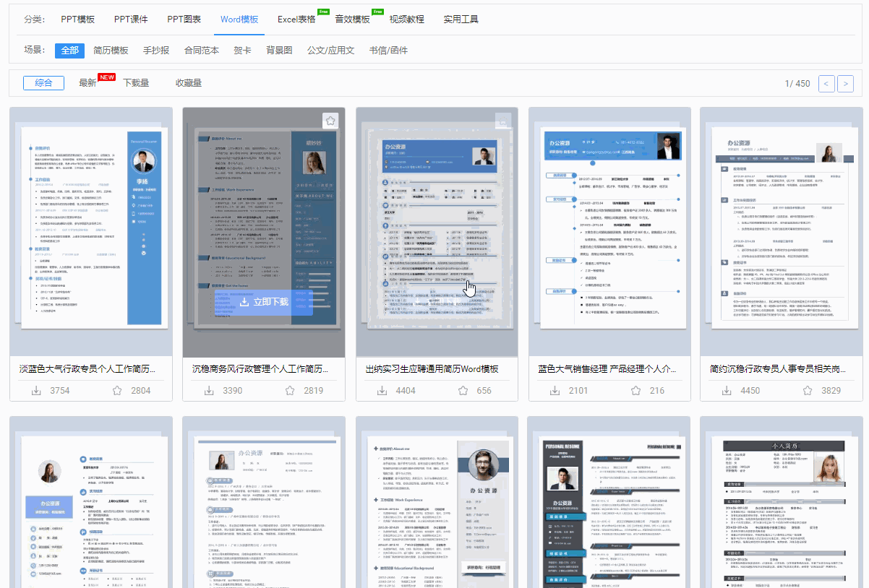The image size is (869, 588).
Task: Click the download count icon under 淡蓝色 template
Action: 37,389
